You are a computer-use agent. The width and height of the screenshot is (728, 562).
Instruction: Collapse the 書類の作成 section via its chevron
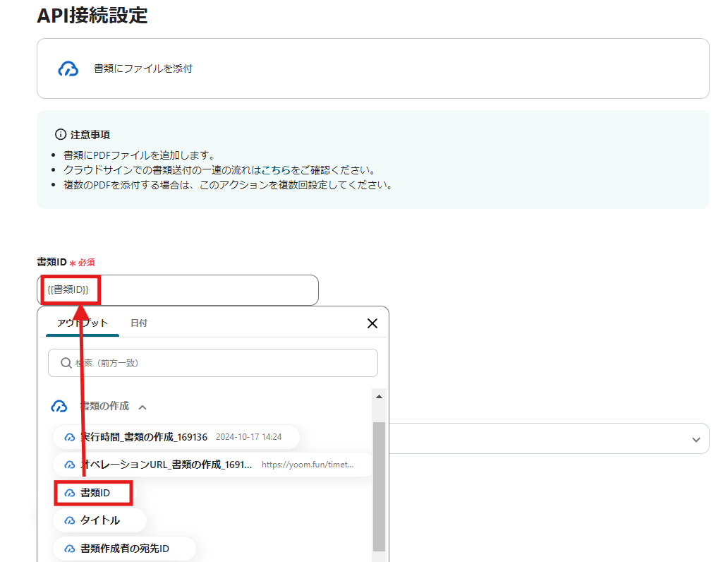(x=143, y=406)
